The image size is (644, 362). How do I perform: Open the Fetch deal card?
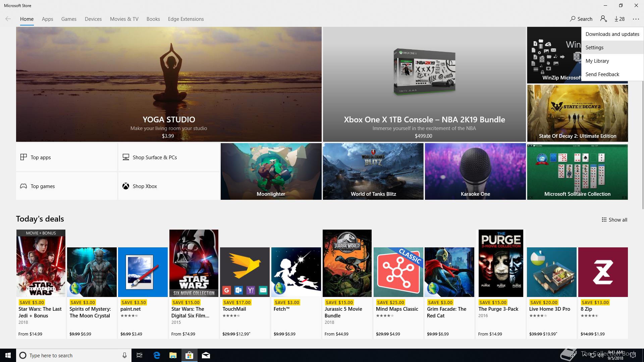click(x=296, y=293)
